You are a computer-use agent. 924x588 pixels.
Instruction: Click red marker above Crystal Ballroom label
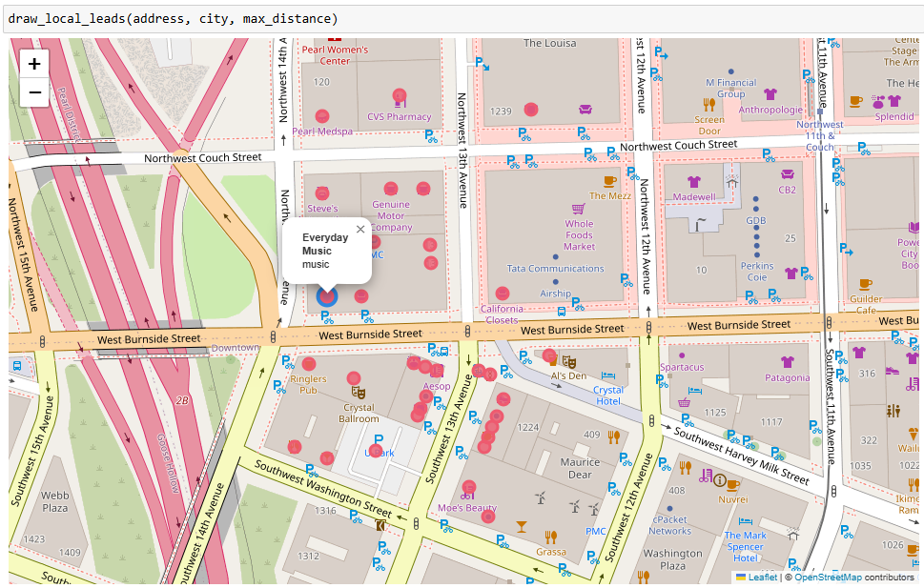pyautogui.click(x=354, y=378)
